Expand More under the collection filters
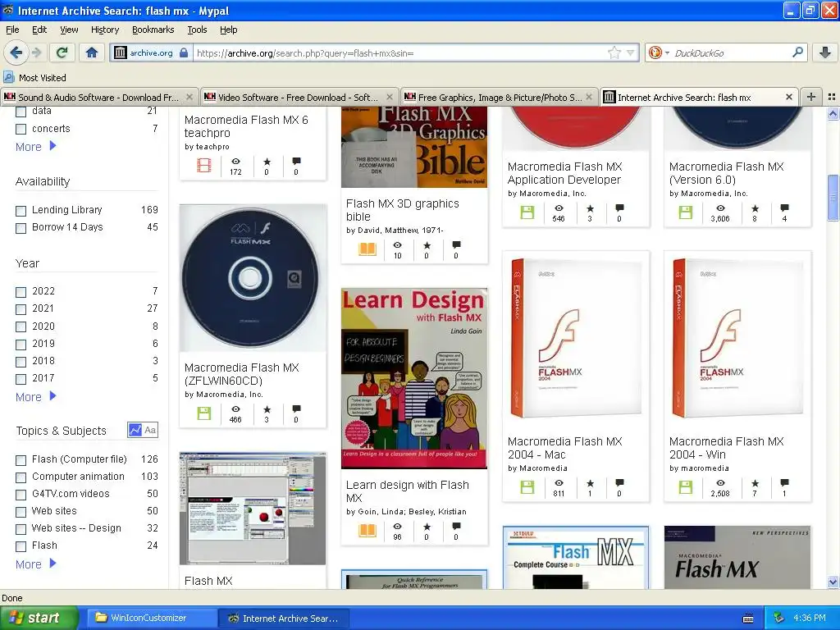The width and height of the screenshot is (840, 630). click(x=35, y=146)
